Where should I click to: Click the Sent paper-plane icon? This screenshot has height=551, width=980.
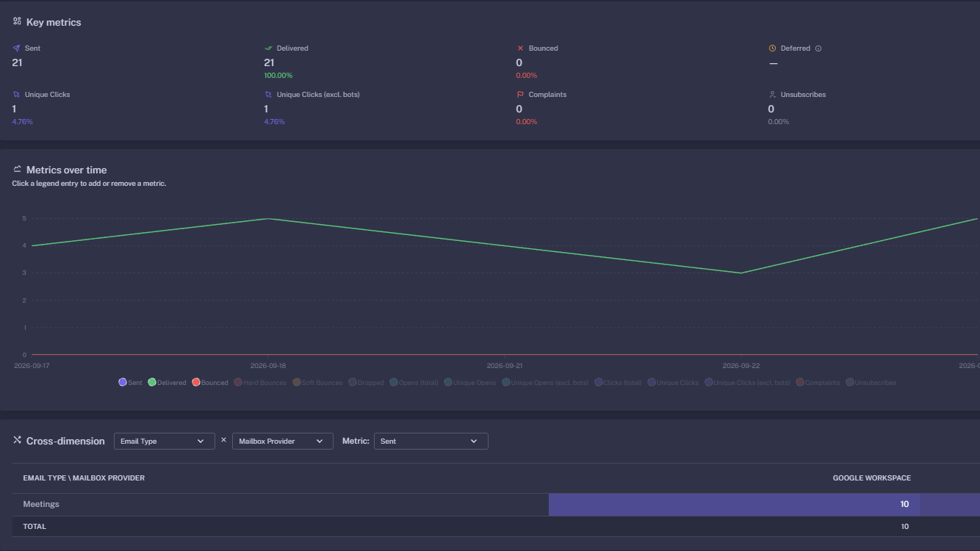[16, 48]
